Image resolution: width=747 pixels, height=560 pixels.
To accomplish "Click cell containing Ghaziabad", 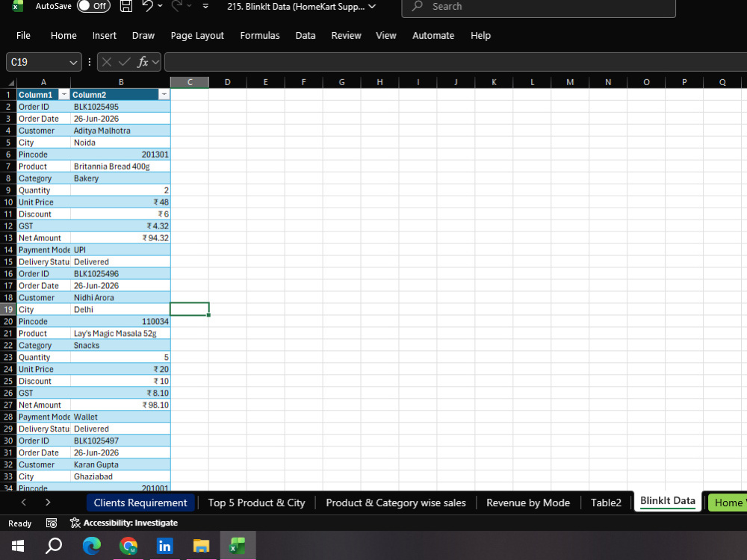I will point(120,476).
